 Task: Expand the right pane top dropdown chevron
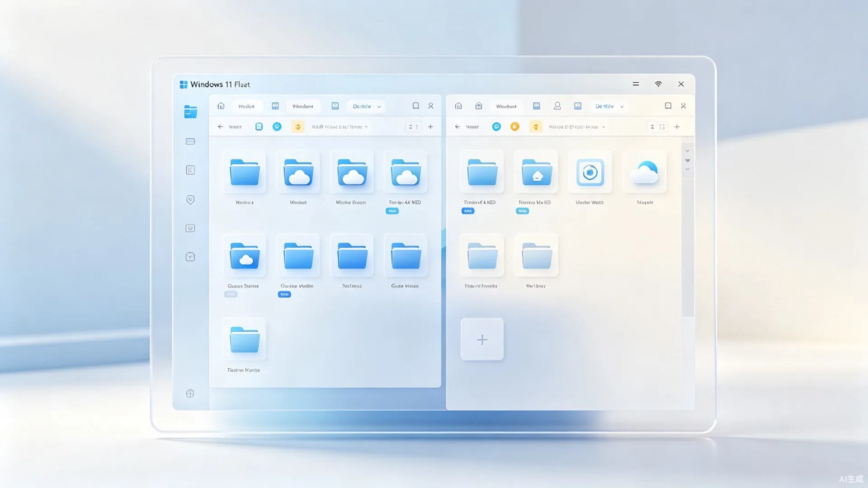(622, 107)
